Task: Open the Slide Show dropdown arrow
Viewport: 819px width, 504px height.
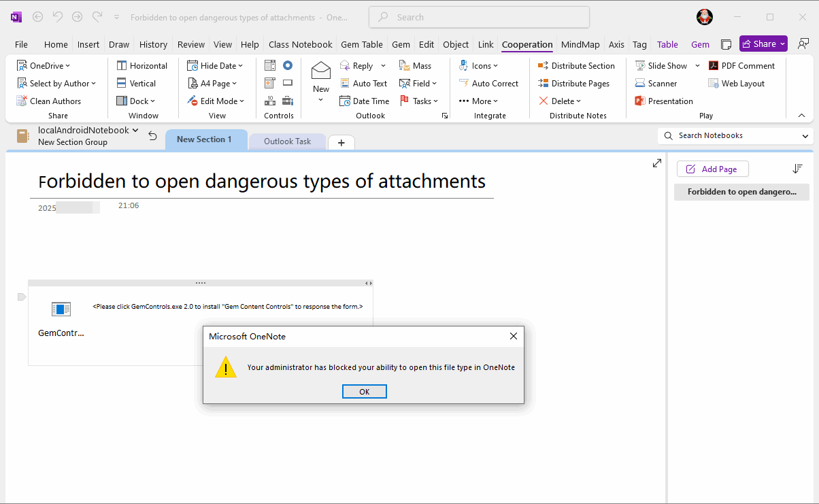Action: point(697,66)
